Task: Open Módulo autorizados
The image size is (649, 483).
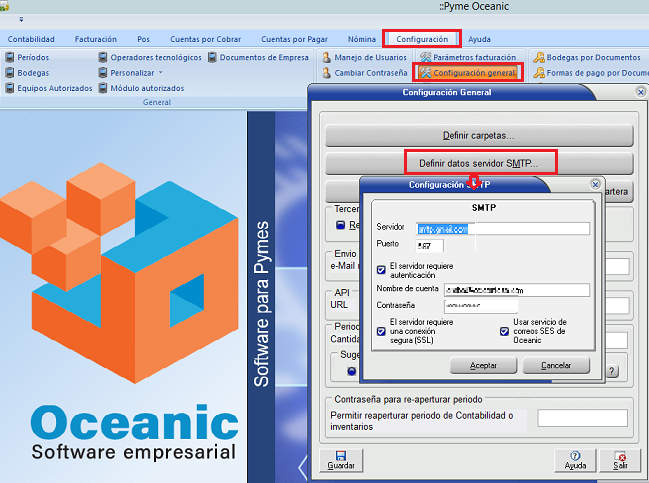Action: point(141,88)
